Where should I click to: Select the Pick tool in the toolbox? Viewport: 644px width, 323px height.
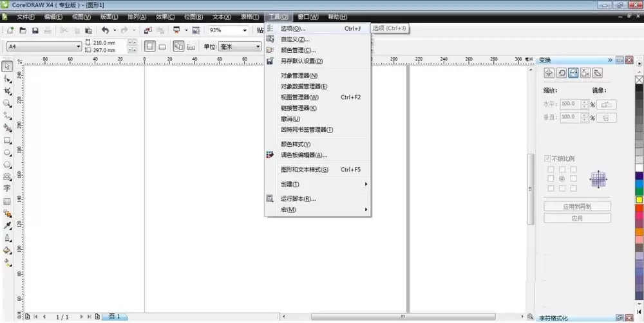pos(7,67)
